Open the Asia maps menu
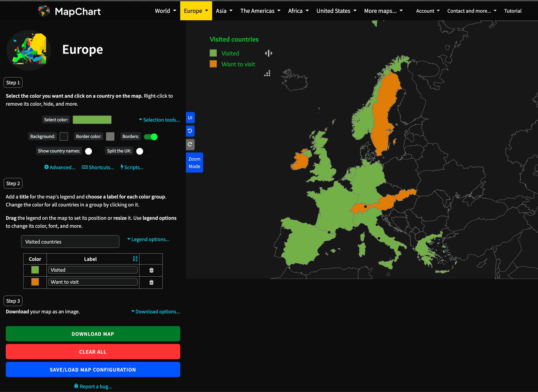Image resolution: width=538 pixels, height=392 pixels. pos(224,11)
